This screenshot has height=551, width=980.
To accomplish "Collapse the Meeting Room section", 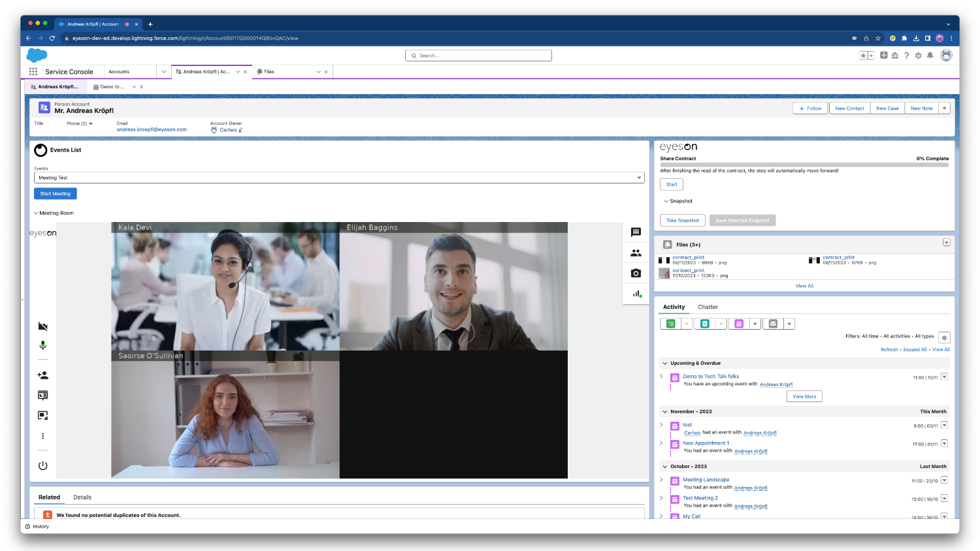I will [x=36, y=213].
